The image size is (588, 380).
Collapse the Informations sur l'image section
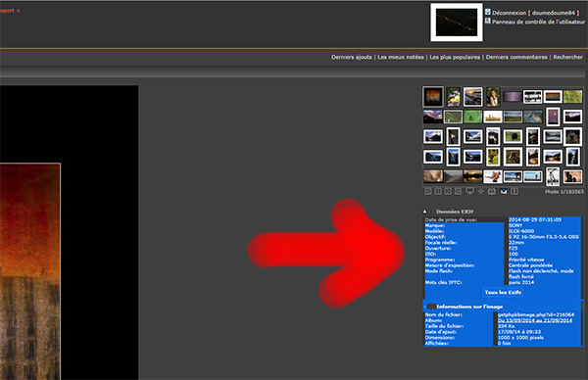pyautogui.click(x=425, y=307)
